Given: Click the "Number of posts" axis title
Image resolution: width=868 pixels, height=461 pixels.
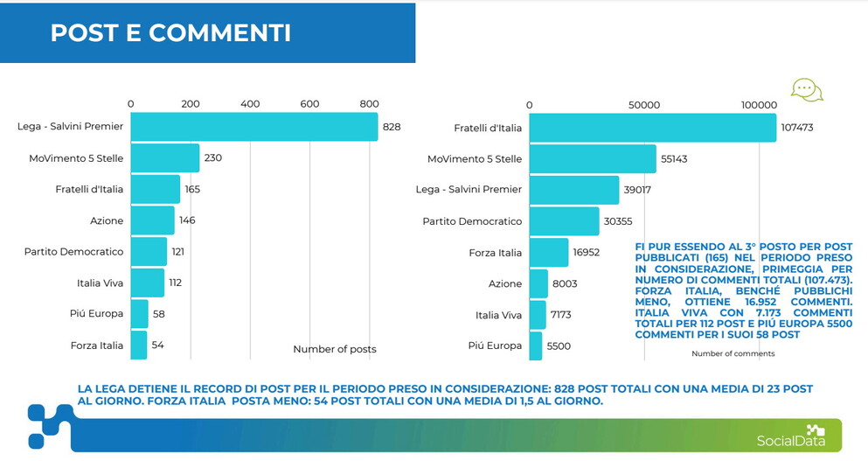Looking at the screenshot, I should point(334,349).
